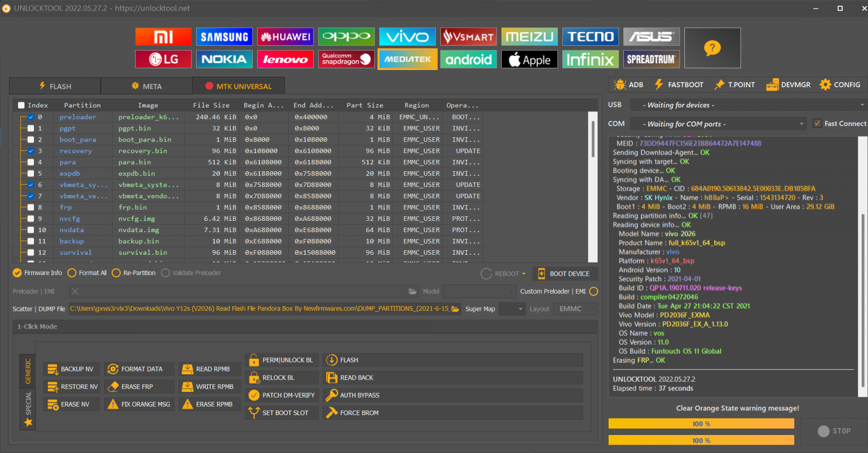The width and height of the screenshot is (868, 453).
Task: Click the lower 100% progress bar
Action: 701,440
